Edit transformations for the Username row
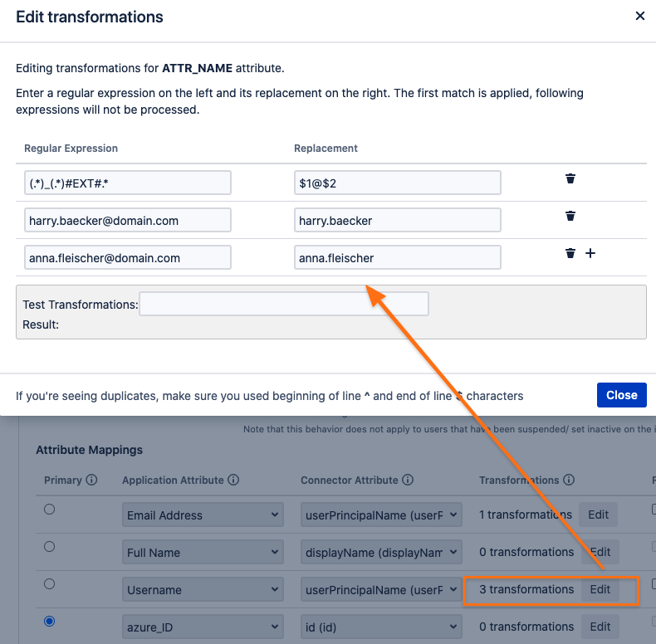This screenshot has height=644, width=656. (x=600, y=589)
